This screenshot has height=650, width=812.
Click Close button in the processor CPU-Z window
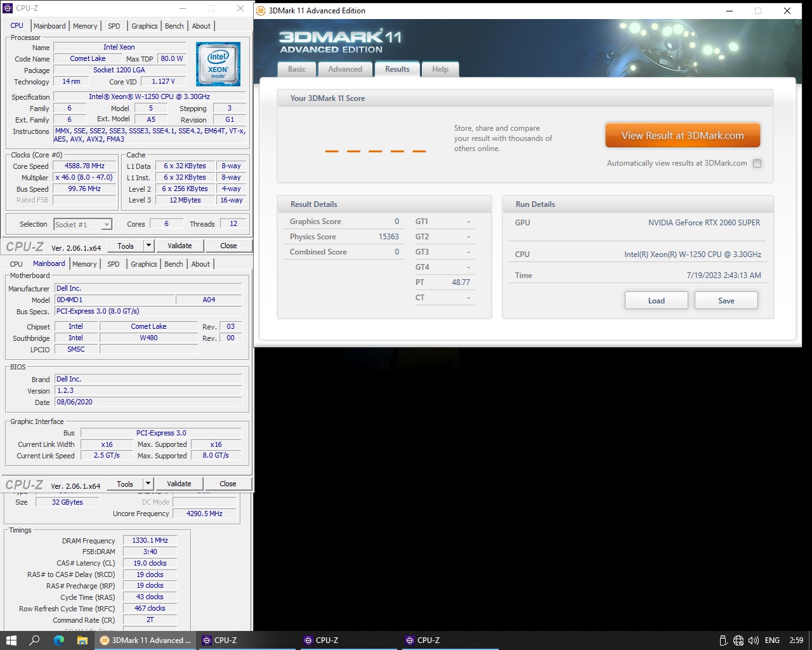point(228,246)
